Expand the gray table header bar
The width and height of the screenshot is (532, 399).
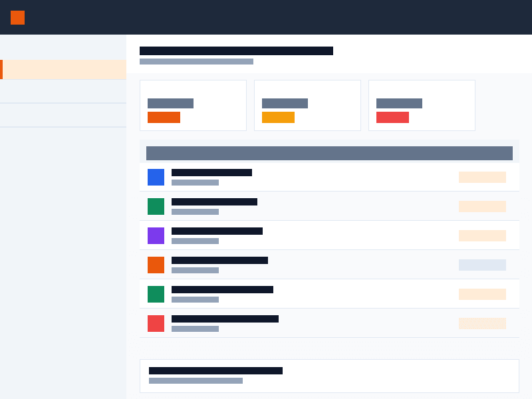pos(329,153)
